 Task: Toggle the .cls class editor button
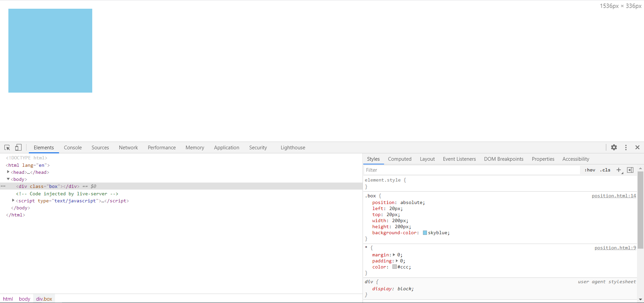point(605,170)
